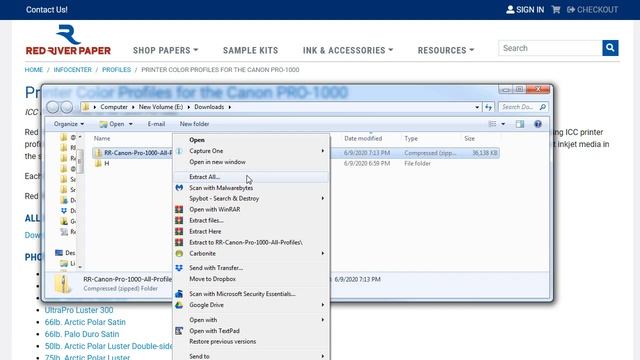640x360 pixels.
Task: Click WinRAR icon beside Open with WinRAR
Action: (x=179, y=209)
